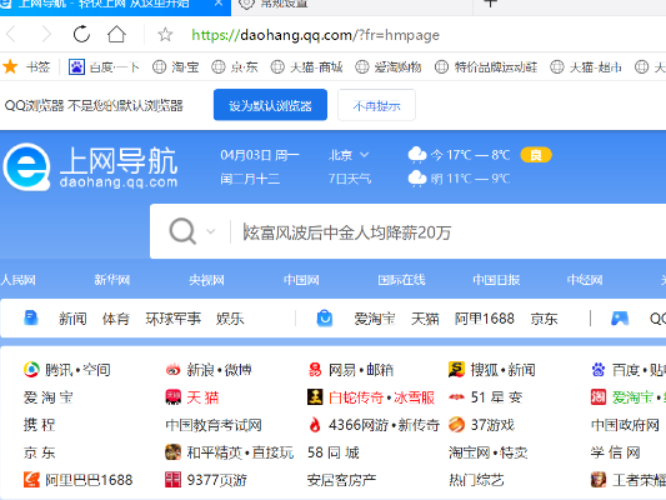Click the 白蛇传奇 game icon

(x=315, y=397)
